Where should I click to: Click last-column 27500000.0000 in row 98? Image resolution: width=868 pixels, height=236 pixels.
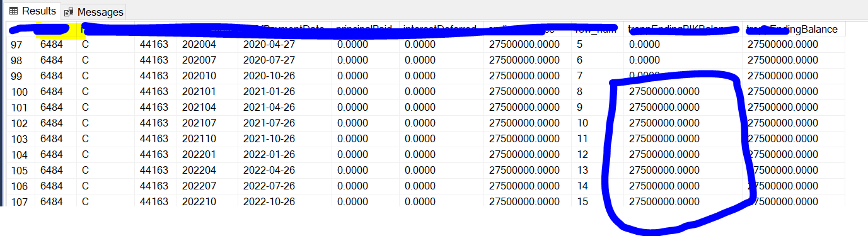[x=794, y=60]
